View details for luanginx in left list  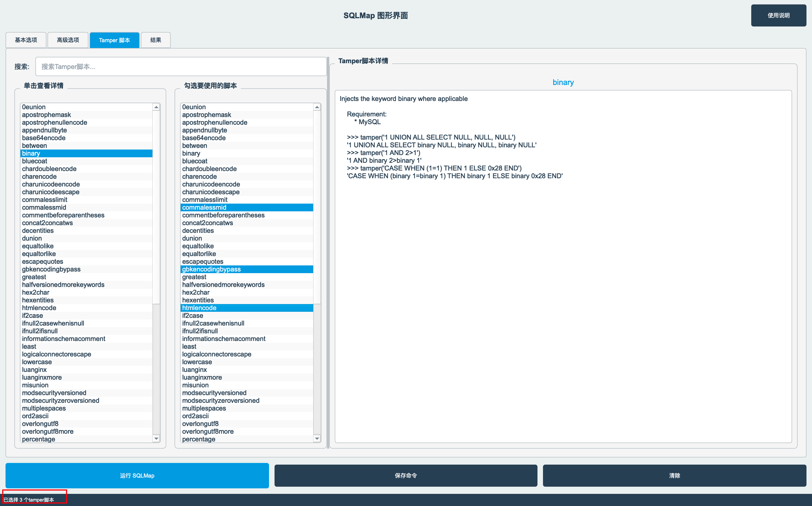point(34,369)
